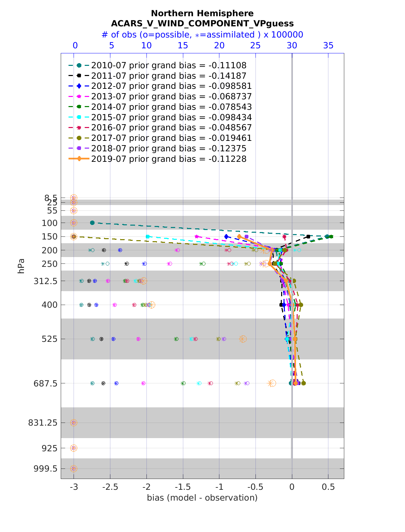
Task: Click the 2011-07 black legend marker
Action: [79, 76]
